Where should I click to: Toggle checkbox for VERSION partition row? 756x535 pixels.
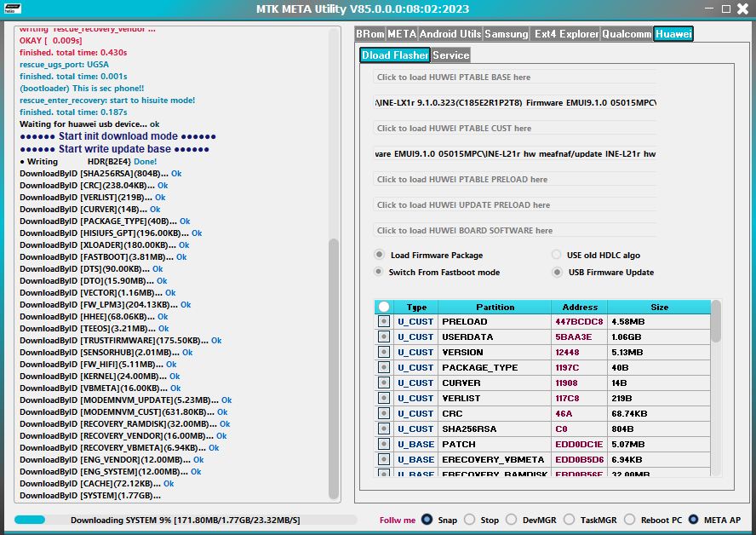click(384, 352)
